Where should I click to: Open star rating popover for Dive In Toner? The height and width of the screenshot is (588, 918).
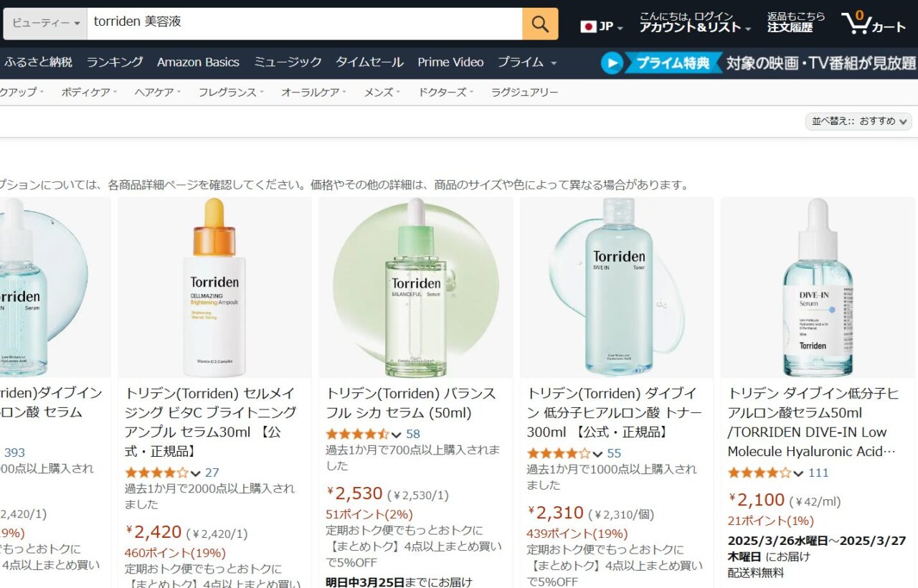[564, 453]
